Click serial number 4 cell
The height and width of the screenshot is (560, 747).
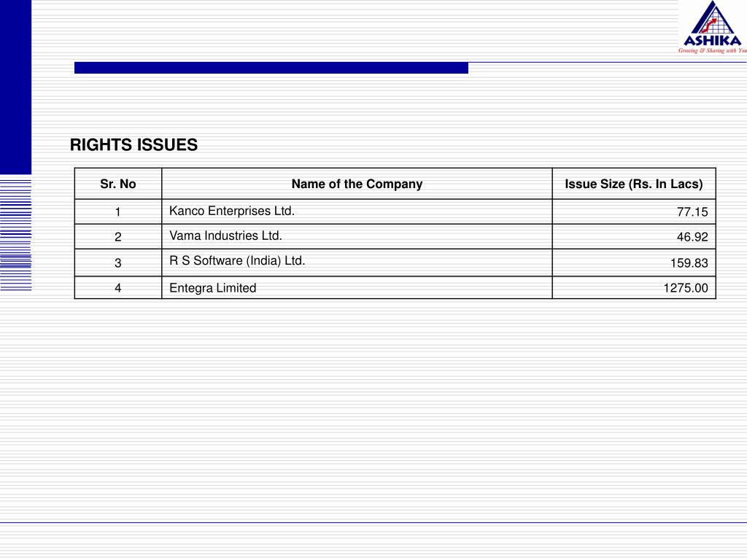118,287
